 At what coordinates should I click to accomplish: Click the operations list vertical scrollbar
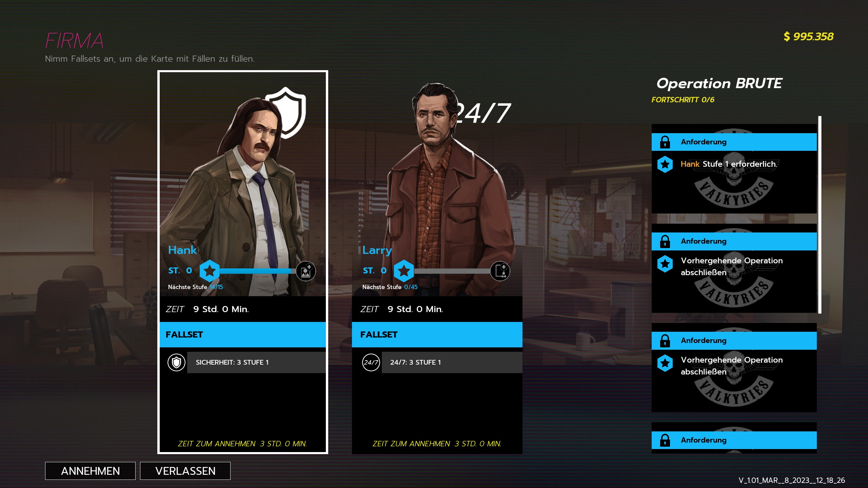point(820,215)
